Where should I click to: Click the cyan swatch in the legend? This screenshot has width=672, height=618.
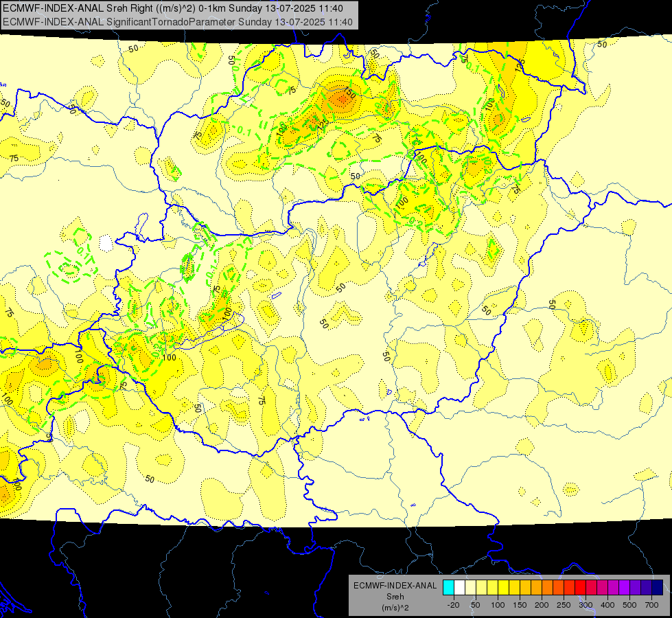[x=449, y=587]
